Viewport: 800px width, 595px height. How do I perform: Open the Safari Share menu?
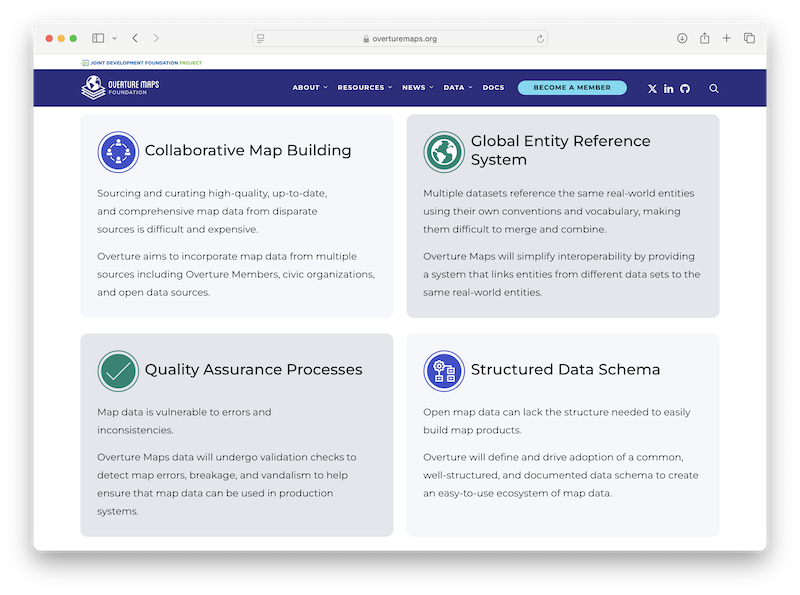705,38
